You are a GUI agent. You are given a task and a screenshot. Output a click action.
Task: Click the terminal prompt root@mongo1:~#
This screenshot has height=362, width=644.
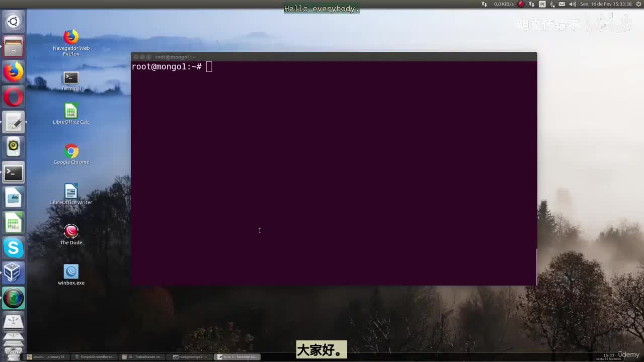[167, 67]
